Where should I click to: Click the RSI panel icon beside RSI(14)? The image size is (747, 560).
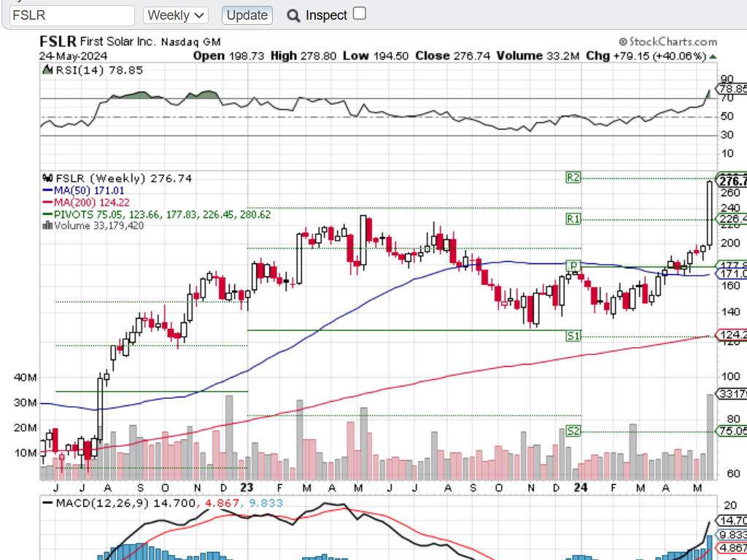(47, 69)
